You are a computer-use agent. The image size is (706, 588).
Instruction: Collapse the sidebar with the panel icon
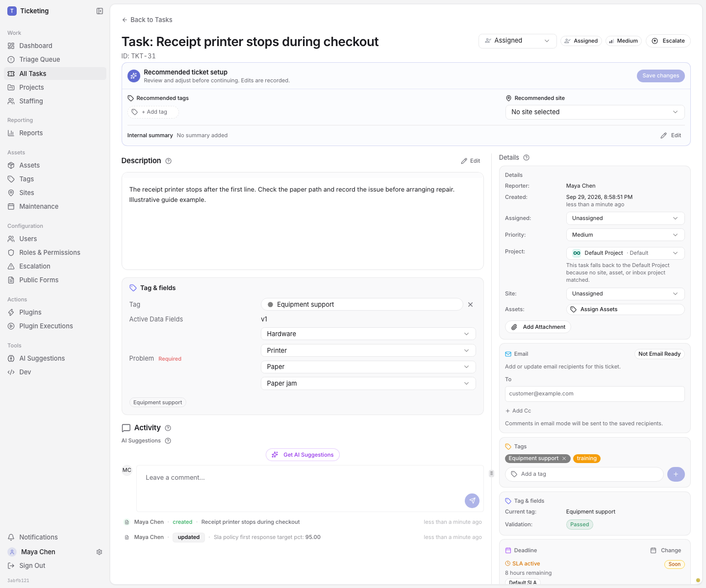100,11
